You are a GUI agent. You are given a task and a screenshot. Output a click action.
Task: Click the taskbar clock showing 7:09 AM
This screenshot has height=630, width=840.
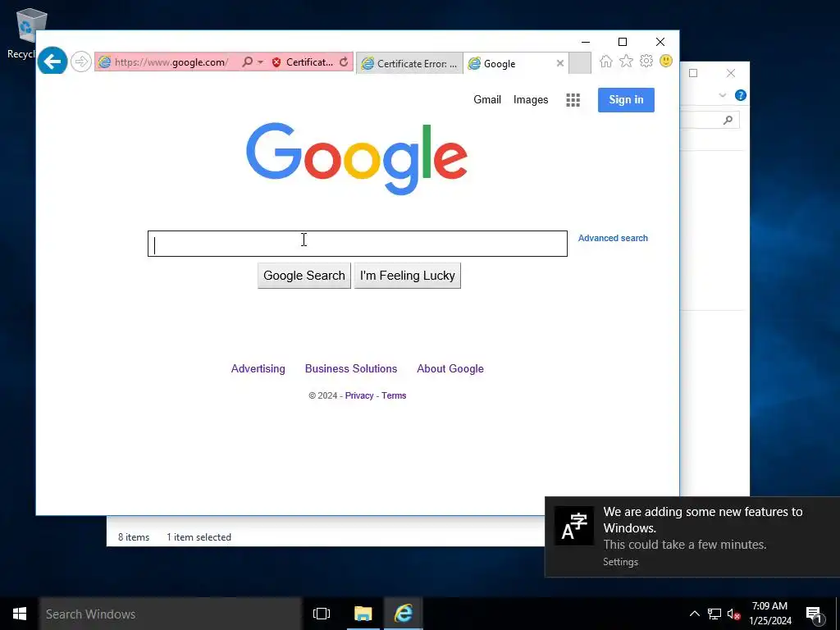769,614
